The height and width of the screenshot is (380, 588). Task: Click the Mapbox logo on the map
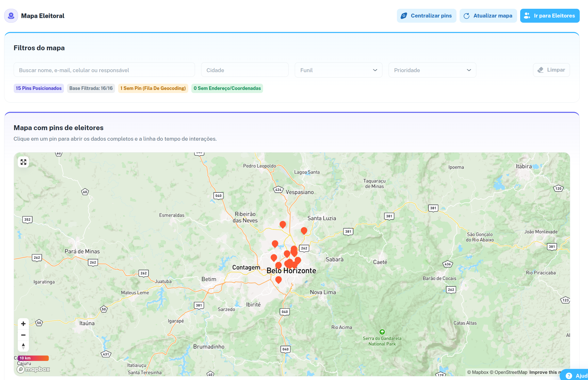tap(33, 369)
